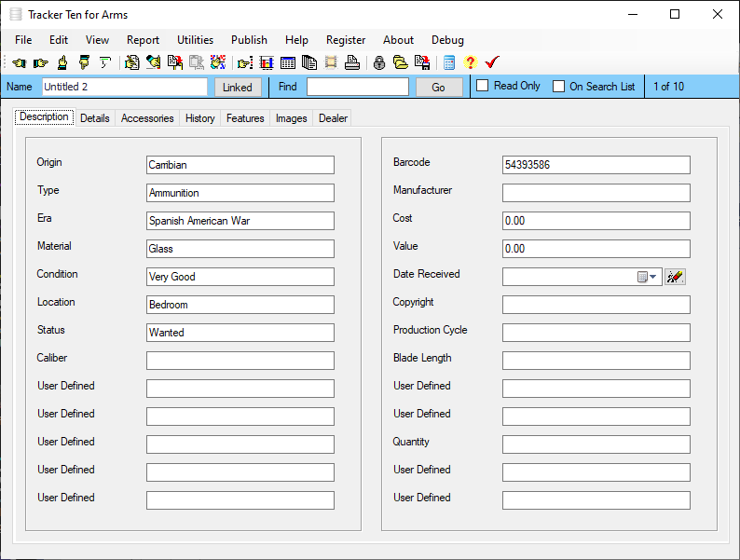
Task: Click the red checkmark toolbar icon
Action: point(492,63)
